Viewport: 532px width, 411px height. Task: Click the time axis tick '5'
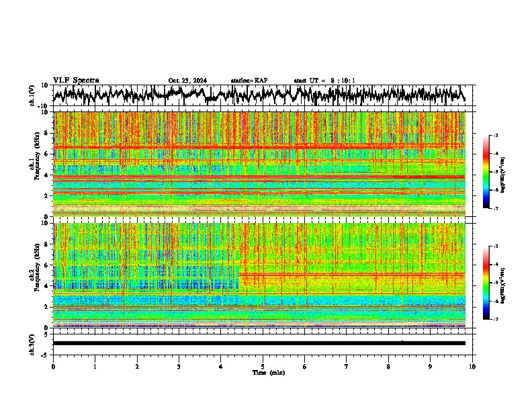pyautogui.click(x=263, y=367)
